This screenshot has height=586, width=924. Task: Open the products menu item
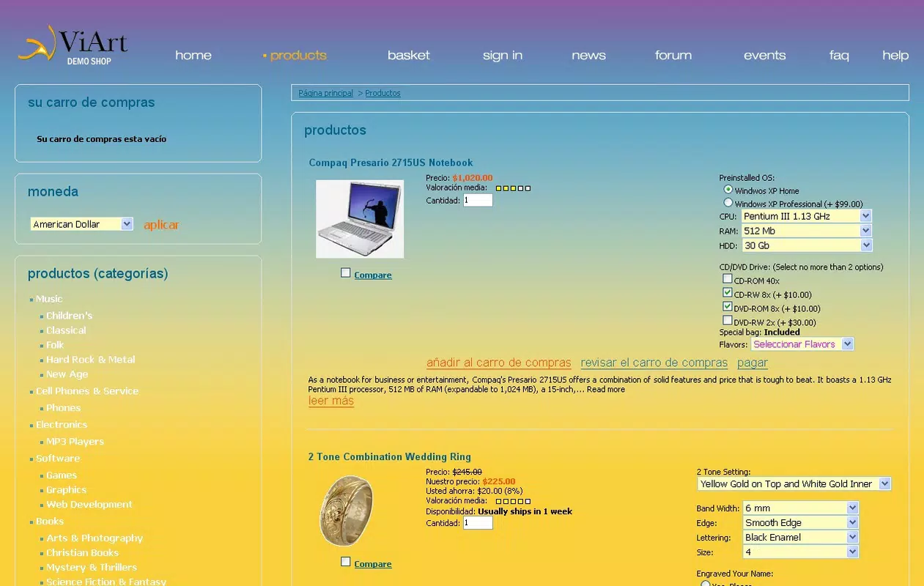[x=298, y=55]
